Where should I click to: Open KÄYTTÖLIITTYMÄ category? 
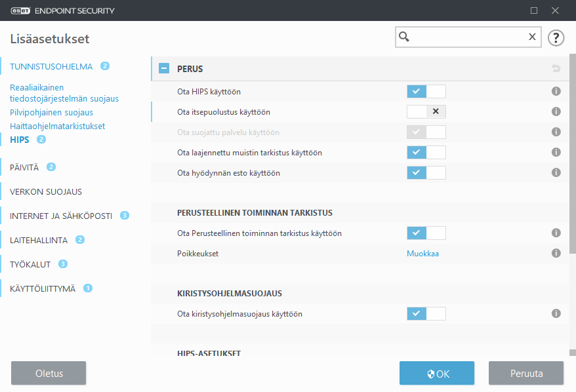(43, 289)
